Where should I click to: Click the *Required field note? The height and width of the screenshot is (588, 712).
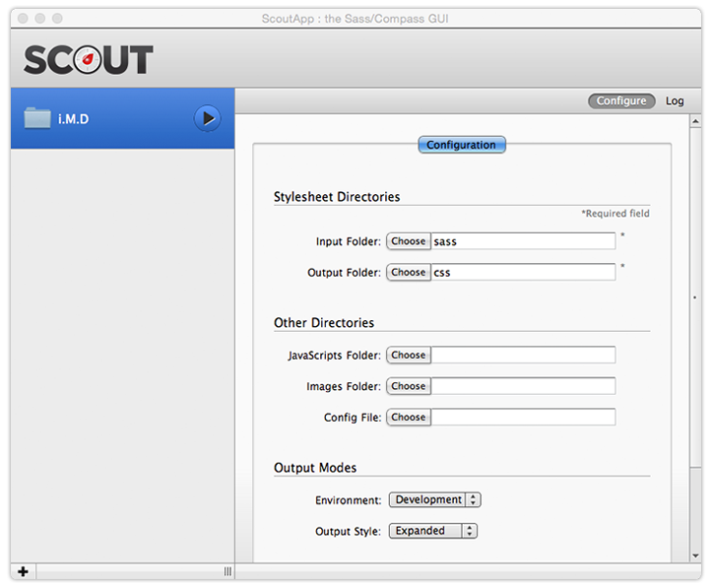615,213
